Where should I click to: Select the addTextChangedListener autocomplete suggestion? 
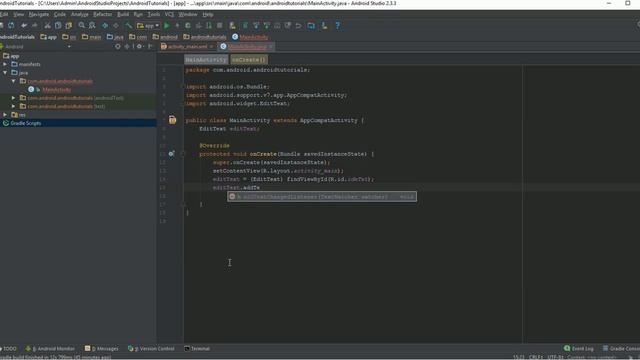coord(322,197)
